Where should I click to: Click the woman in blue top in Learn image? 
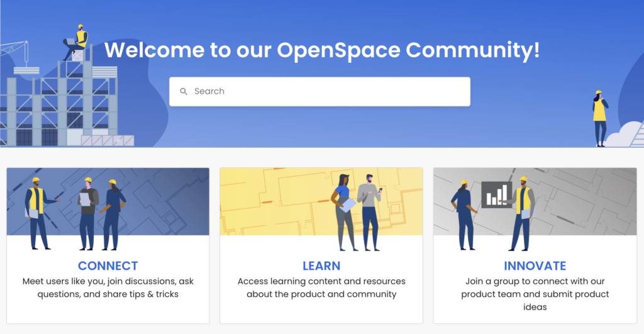pos(343,211)
